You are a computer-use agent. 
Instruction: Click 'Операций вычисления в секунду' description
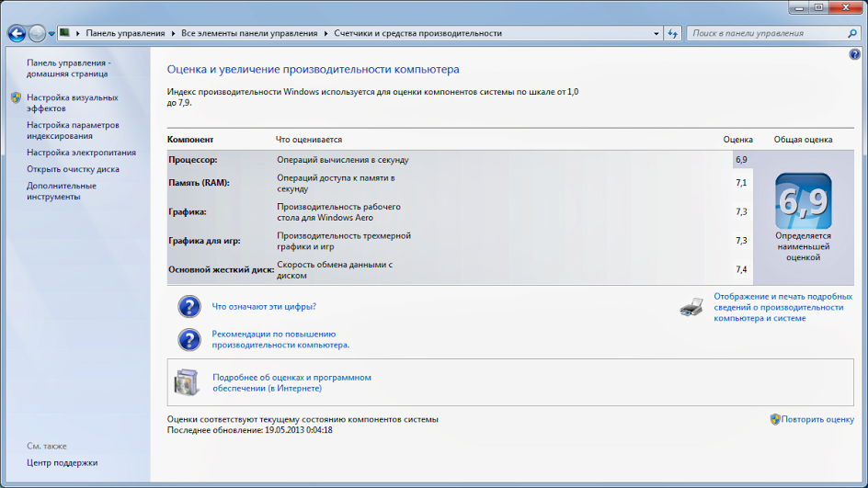tap(343, 160)
